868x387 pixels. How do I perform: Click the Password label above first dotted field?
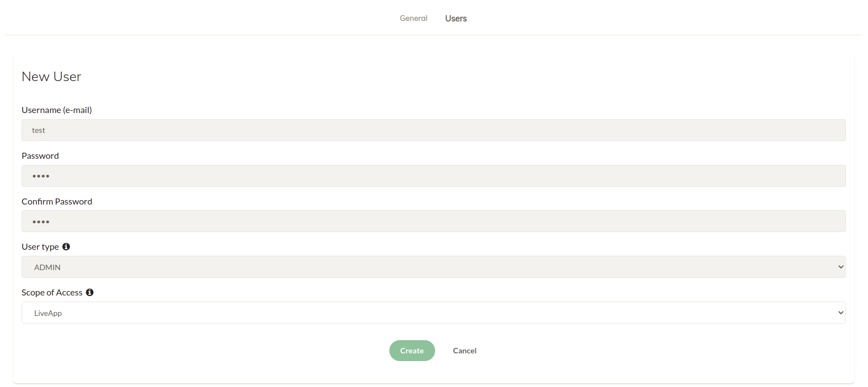(40, 155)
